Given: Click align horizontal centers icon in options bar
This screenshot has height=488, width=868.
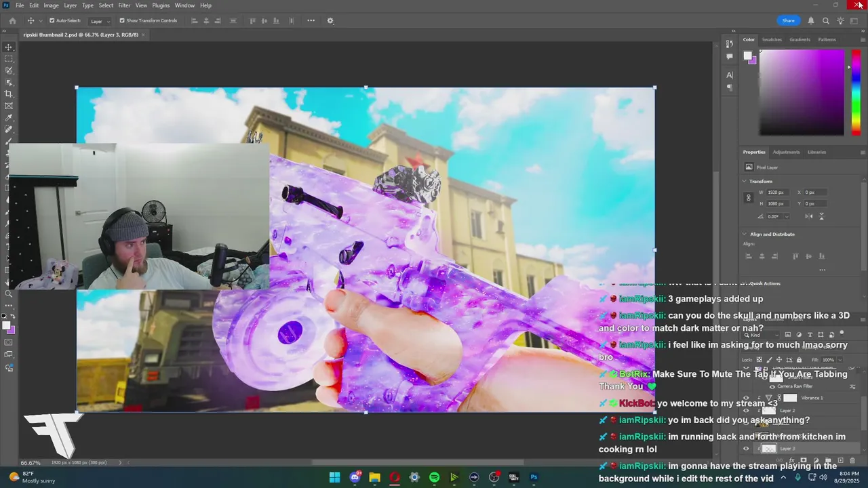Looking at the screenshot, I should coord(205,20).
